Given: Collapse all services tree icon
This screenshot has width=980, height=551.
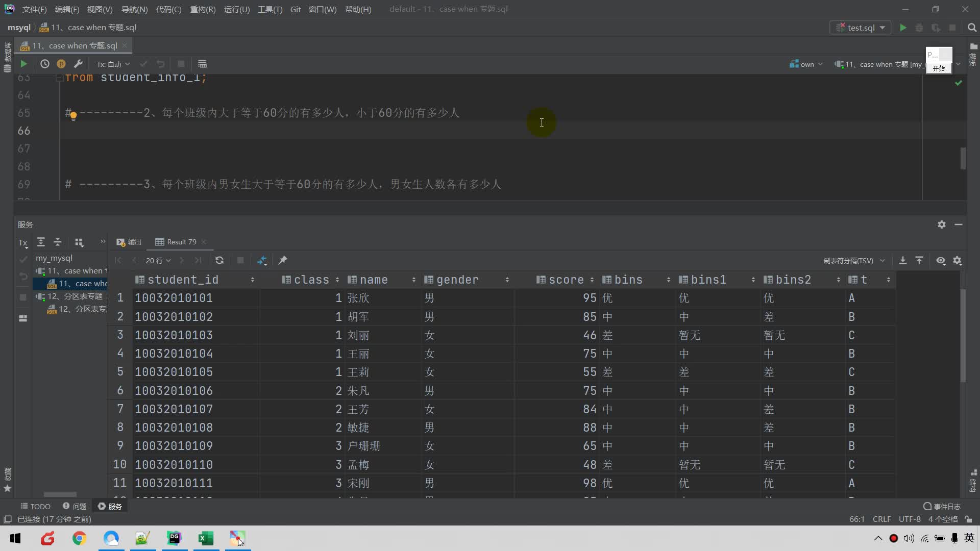Looking at the screenshot, I should [x=58, y=242].
